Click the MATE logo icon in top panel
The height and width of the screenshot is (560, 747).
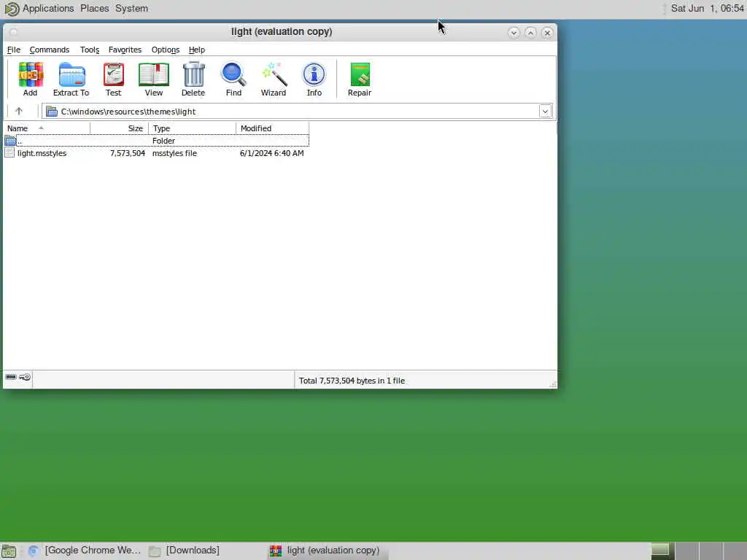pyautogui.click(x=12, y=9)
